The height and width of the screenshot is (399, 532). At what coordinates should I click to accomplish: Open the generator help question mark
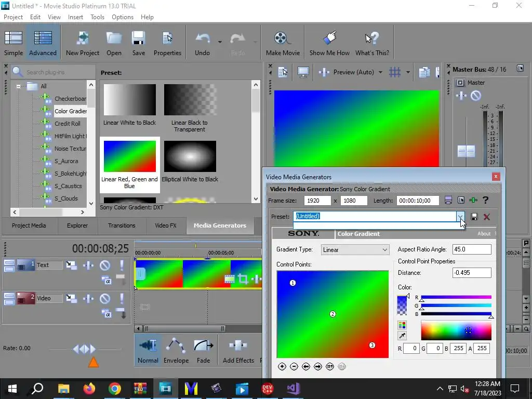486,200
